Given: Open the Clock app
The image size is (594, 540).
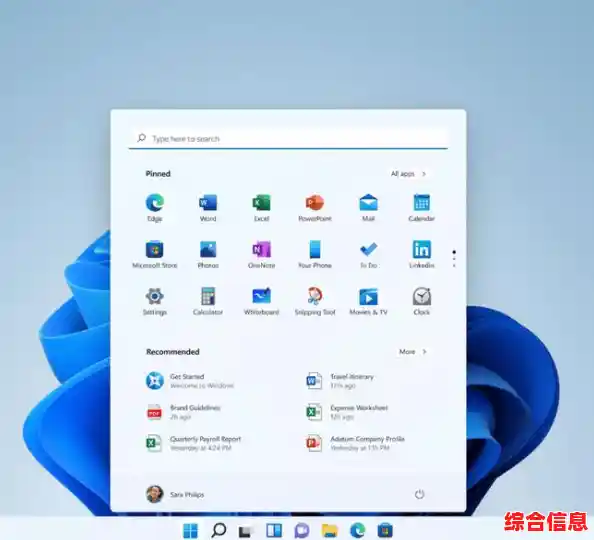Looking at the screenshot, I should point(422,302).
